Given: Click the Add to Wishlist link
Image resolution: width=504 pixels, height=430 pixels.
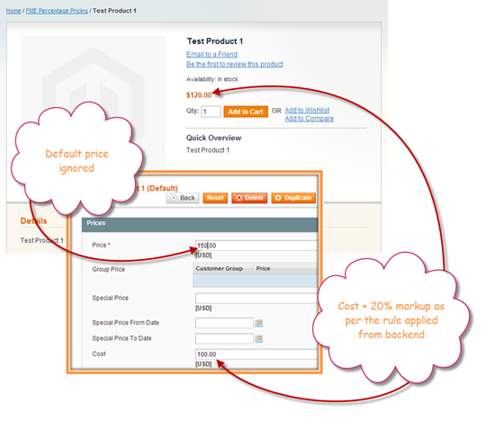Looking at the screenshot, I should point(307,111).
